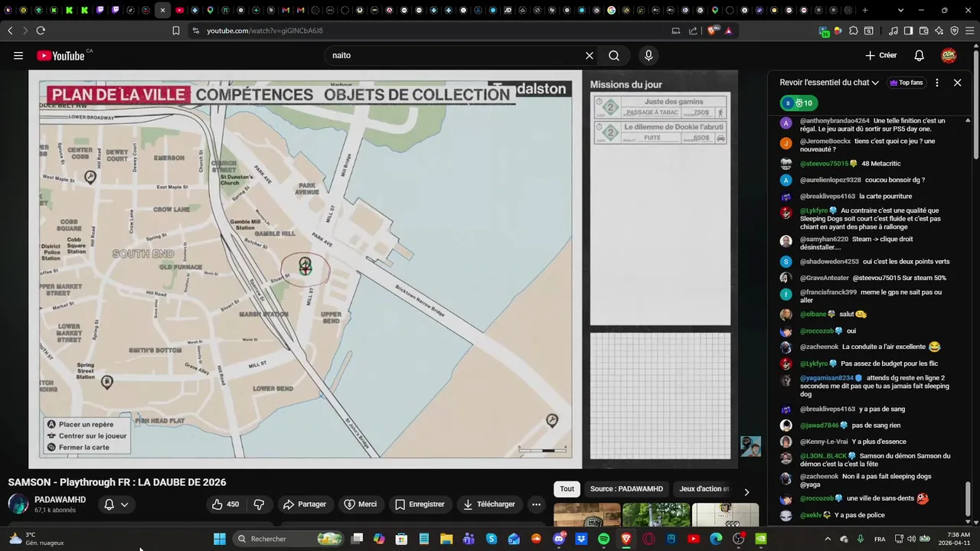The width and height of the screenshot is (980, 551).
Task: Click OBJETS DE COLLECTION in video
Action: tap(416, 95)
